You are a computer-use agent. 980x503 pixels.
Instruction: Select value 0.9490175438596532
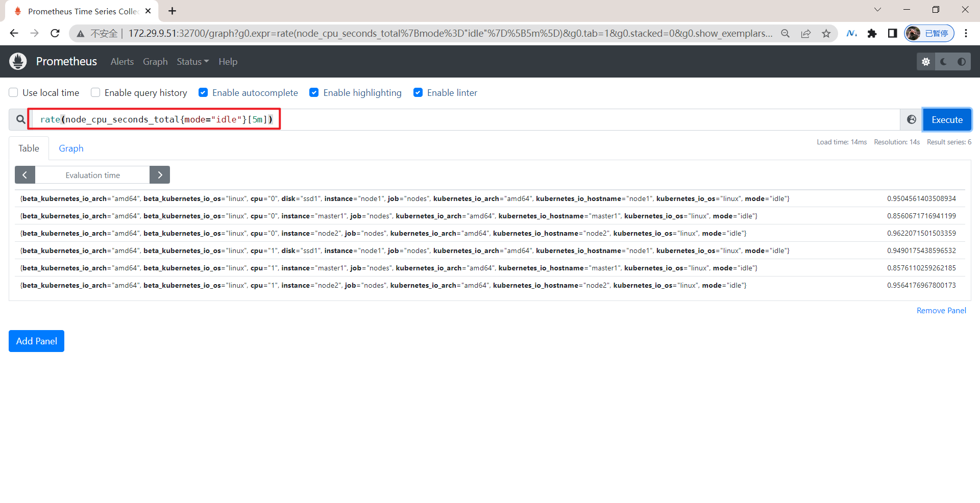(921, 250)
